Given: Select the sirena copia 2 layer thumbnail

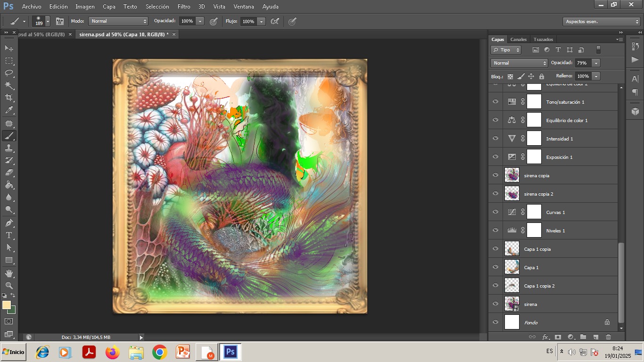Looking at the screenshot, I should [512, 194].
